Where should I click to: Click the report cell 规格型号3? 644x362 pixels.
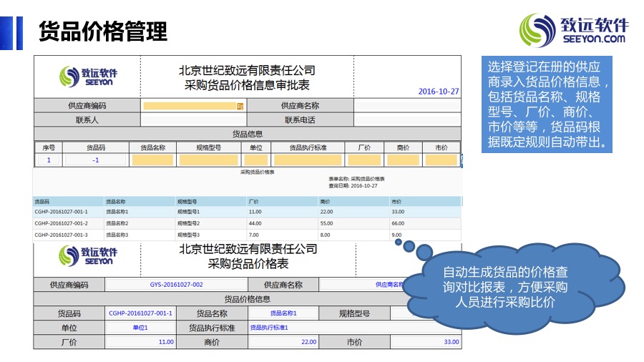coord(188,235)
